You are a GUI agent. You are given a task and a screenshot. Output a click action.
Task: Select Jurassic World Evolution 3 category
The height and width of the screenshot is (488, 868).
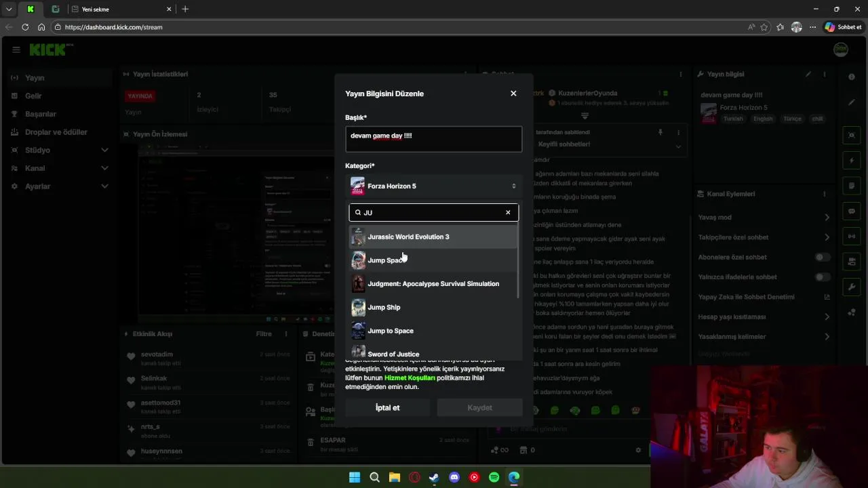point(433,237)
